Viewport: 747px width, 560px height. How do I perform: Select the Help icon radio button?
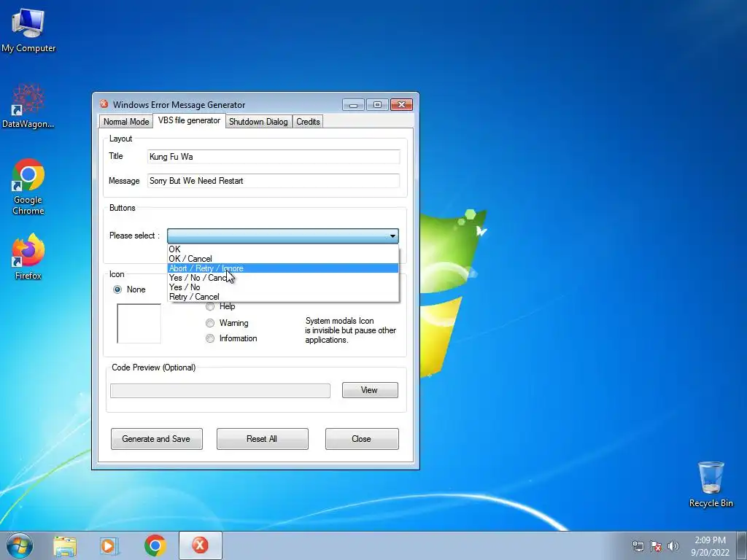[209, 306]
